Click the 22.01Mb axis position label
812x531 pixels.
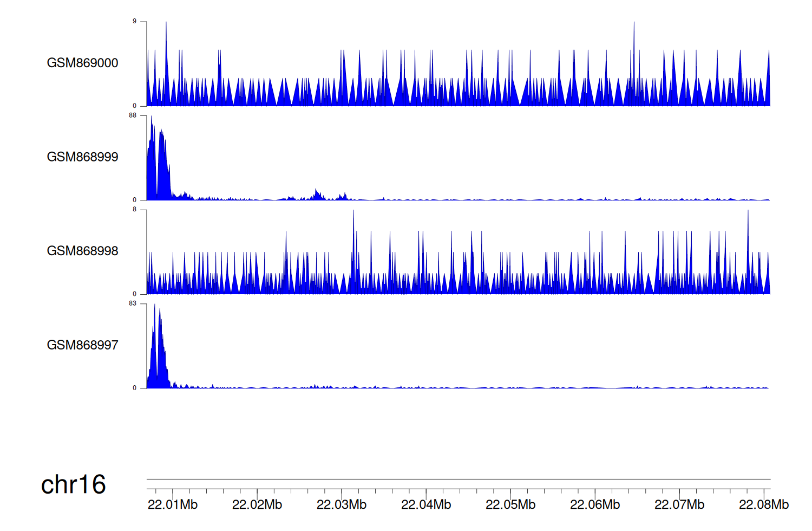tap(173, 505)
